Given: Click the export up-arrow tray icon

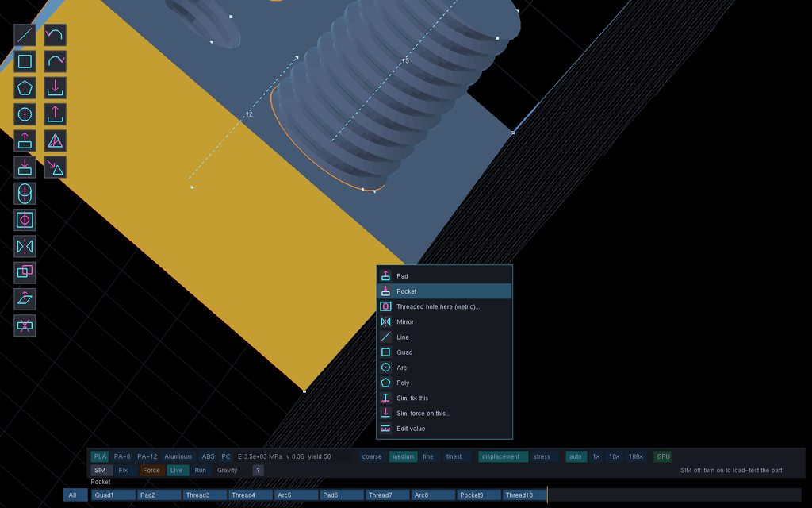Looking at the screenshot, I should click(56, 114).
